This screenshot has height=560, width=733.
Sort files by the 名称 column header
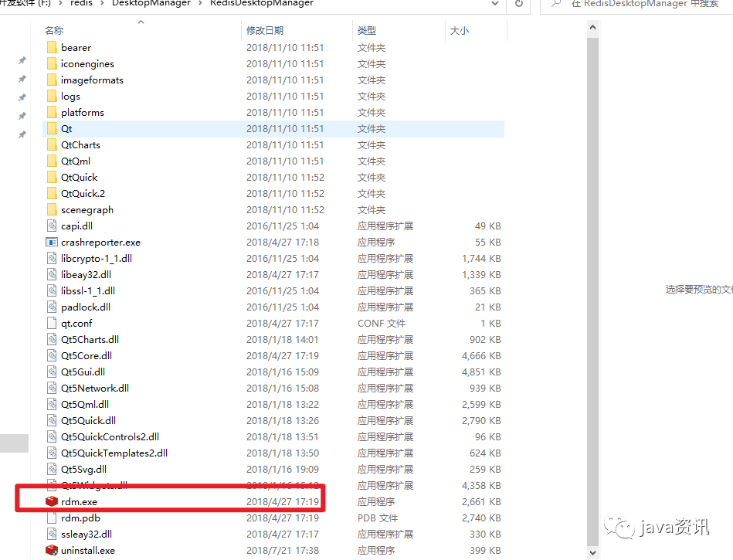click(54, 30)
